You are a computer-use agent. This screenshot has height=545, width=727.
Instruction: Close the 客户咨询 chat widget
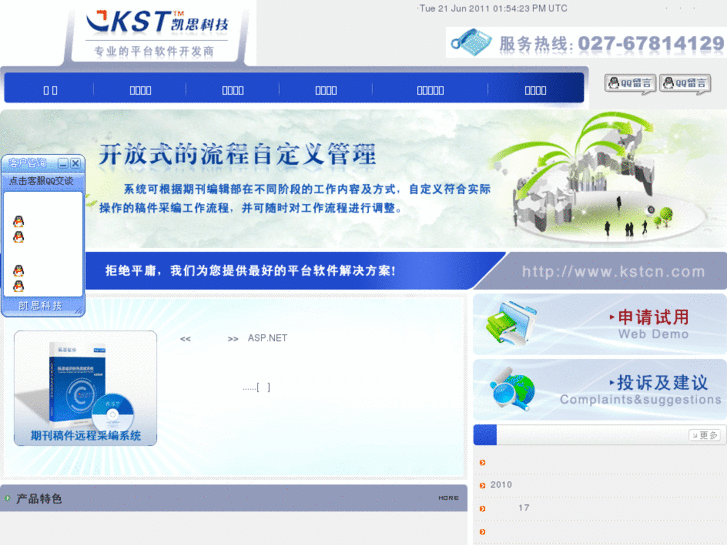(76, 163)
